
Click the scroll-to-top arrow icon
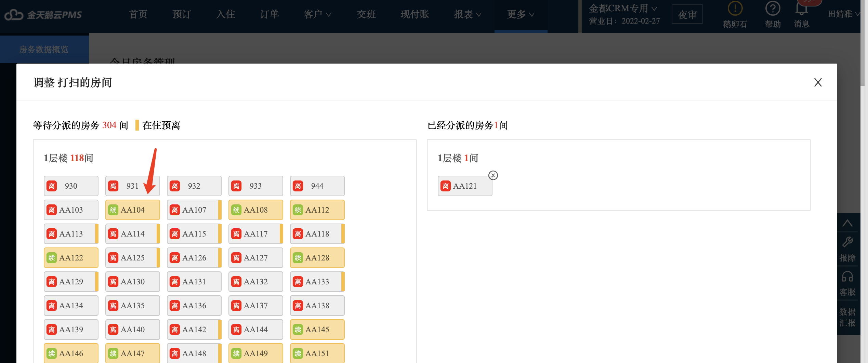pos(847,223)
